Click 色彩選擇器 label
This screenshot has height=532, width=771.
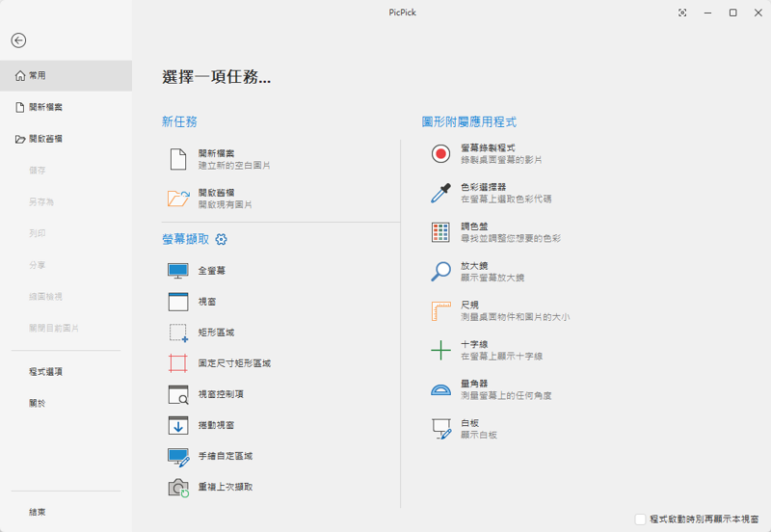[x=484, y=187]
